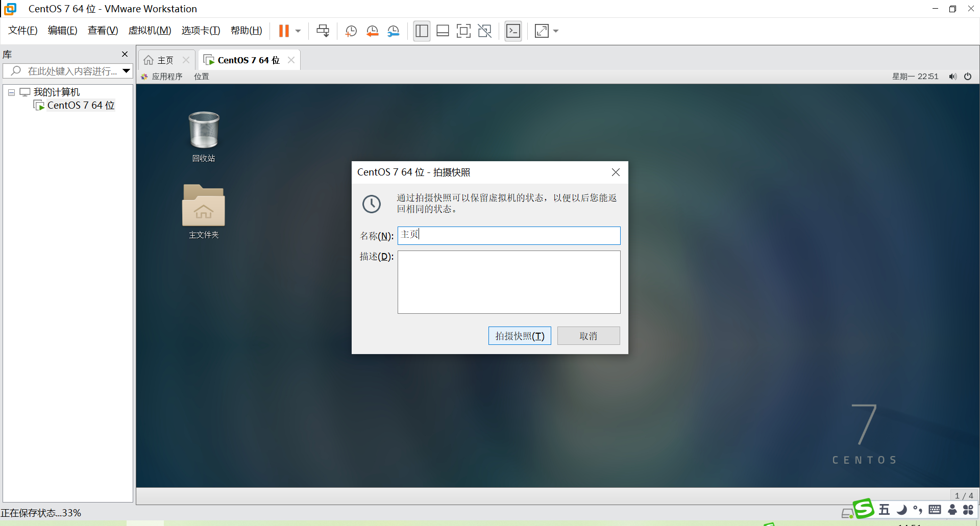Click the stretch guest display icon
Viewport: 980px width, 526px height.
coord(542,31)
